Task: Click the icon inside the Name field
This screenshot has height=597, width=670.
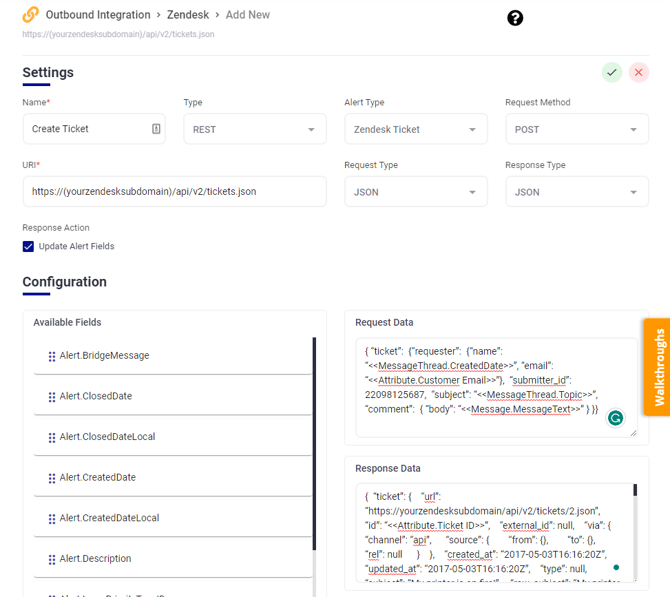Action: point(156,129)
